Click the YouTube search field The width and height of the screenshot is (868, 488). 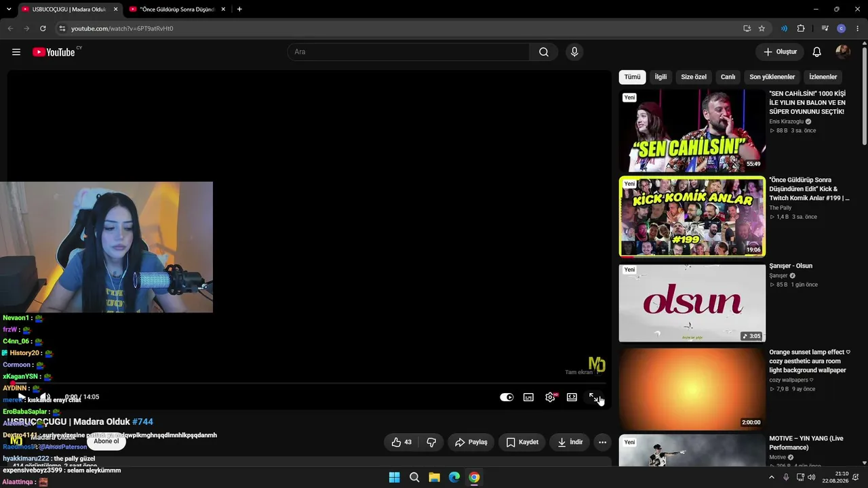pos(409,52)
